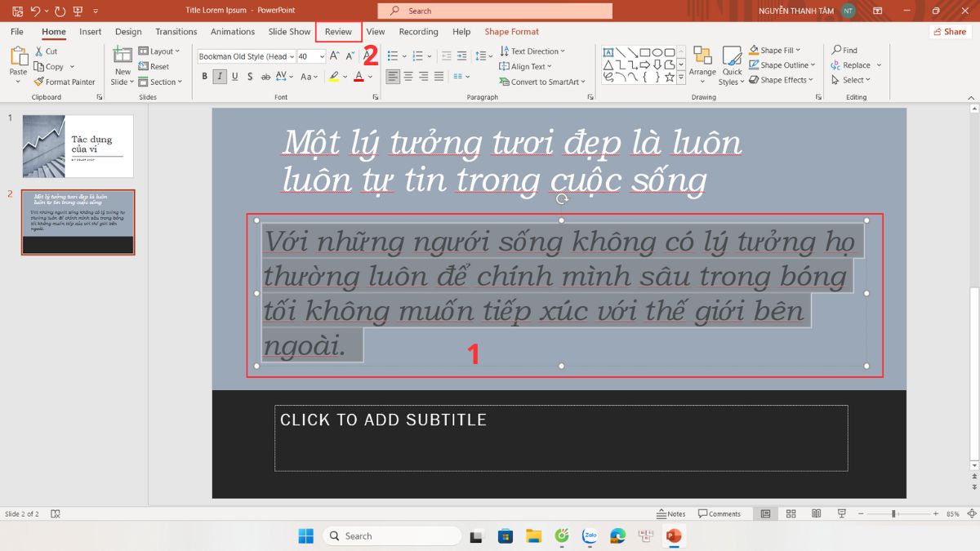The height and width of the screenshot is (551, 980).
Task: Open Notes pane from status bar
Action: click(671, 513)
